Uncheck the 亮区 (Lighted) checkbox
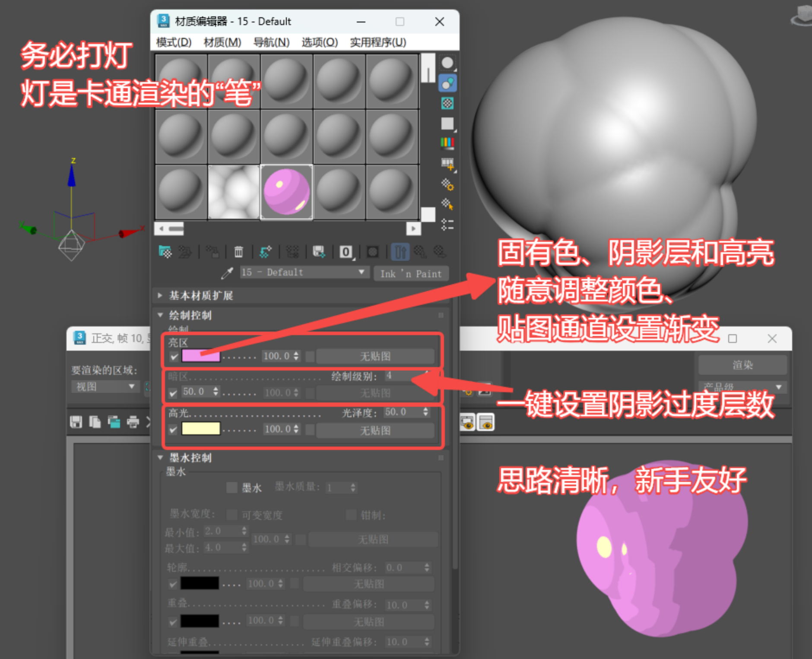812x659 pixels. (x=174, y=357)
